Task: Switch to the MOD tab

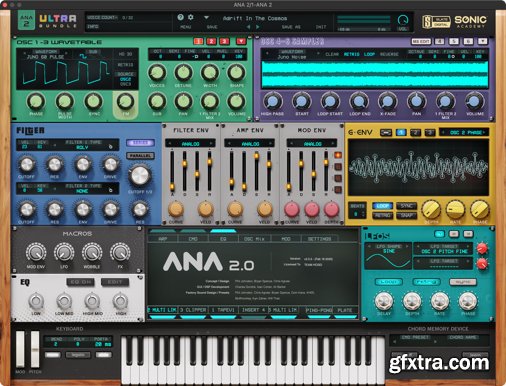Action: pyautogui.click(x=286, y=239)
